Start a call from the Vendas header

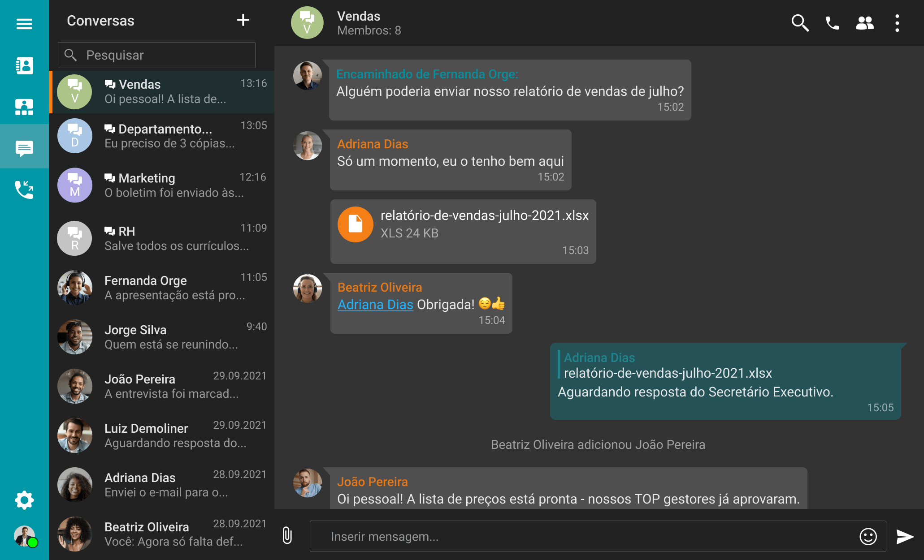(832, 22)
